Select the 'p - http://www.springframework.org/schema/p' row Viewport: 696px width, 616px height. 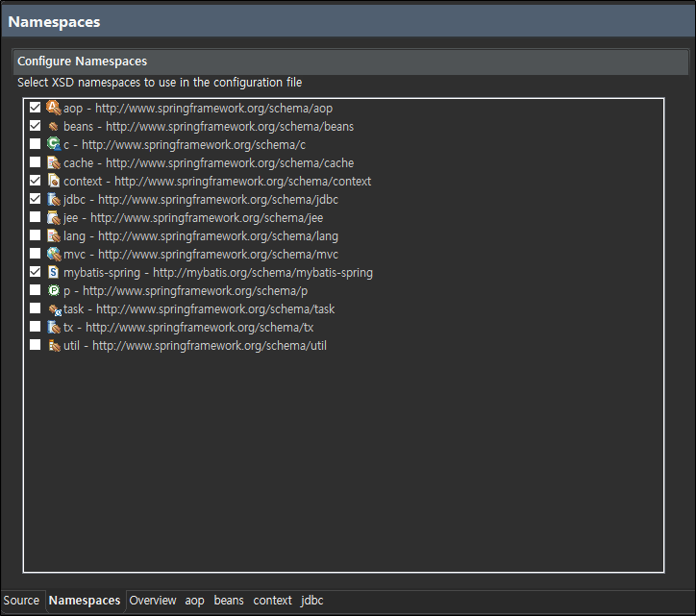point(186,290)
